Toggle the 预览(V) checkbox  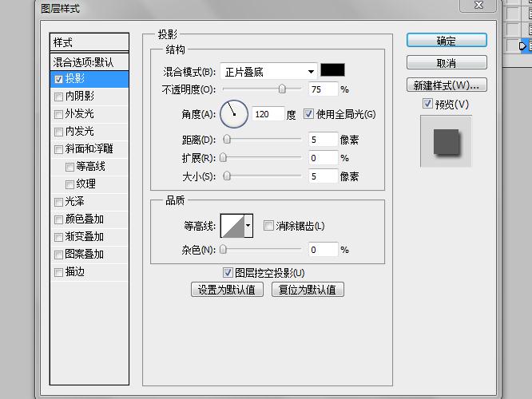427,104
